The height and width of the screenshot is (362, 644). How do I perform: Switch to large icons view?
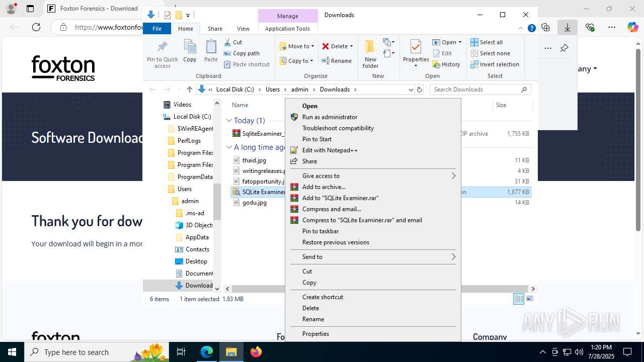529,299
